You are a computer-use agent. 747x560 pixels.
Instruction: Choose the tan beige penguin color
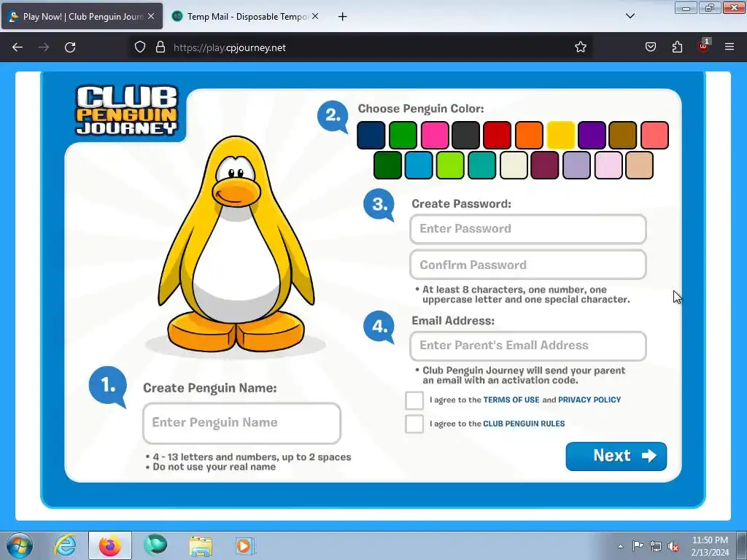pyautogui.click(x=639, y=166)
